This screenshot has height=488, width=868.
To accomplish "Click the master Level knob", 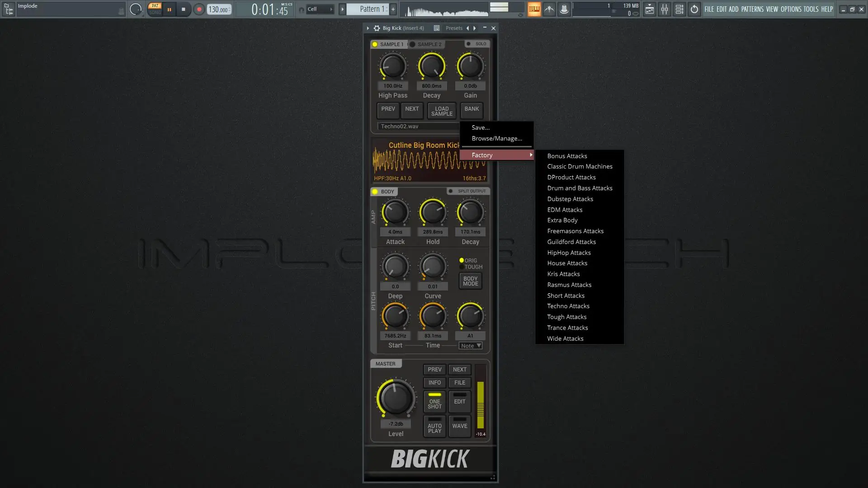I will [x=396, y=398].
